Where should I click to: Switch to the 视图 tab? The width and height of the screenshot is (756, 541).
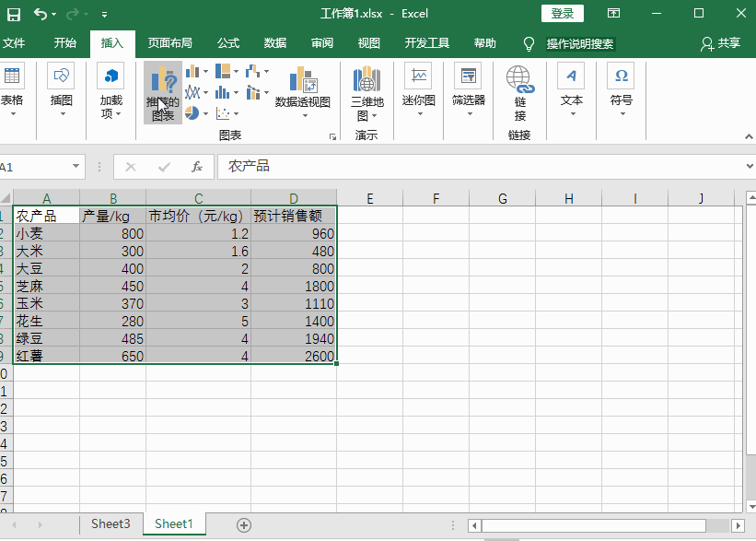point(369,43)
